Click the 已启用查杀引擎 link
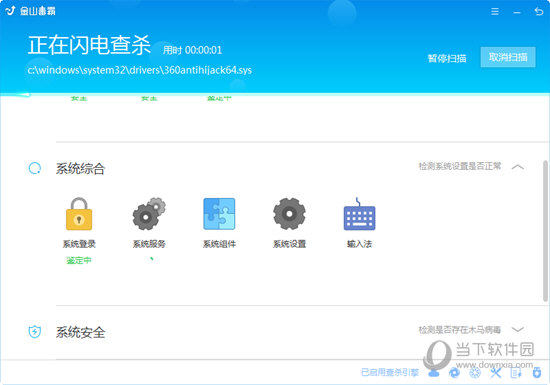 tap(390, 372)
